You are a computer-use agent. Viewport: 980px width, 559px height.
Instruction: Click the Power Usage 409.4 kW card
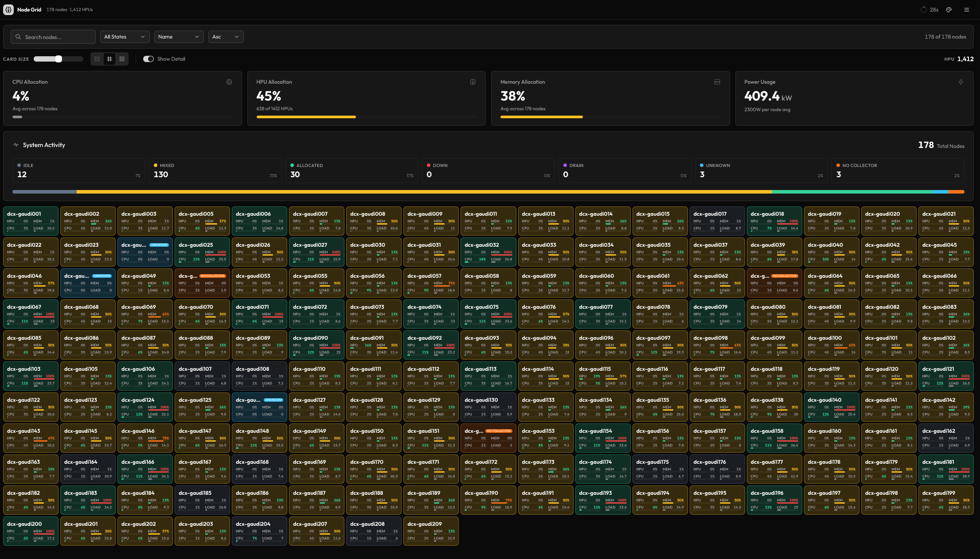855,98
